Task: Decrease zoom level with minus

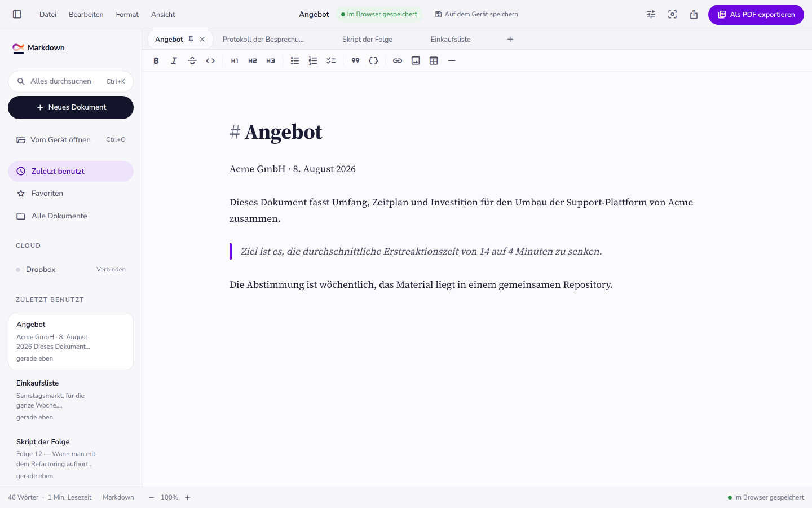Action: point(151,498)
